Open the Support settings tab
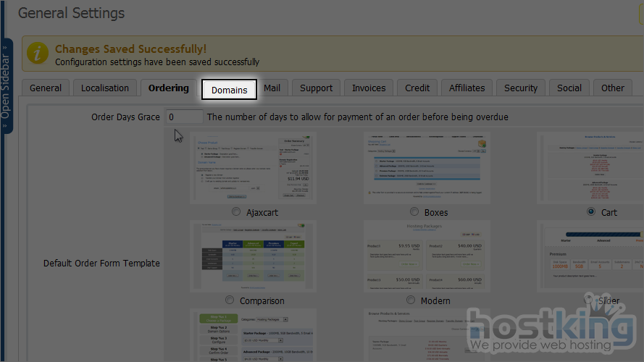Viewport: 644px width, 362px height. point(316,88)
